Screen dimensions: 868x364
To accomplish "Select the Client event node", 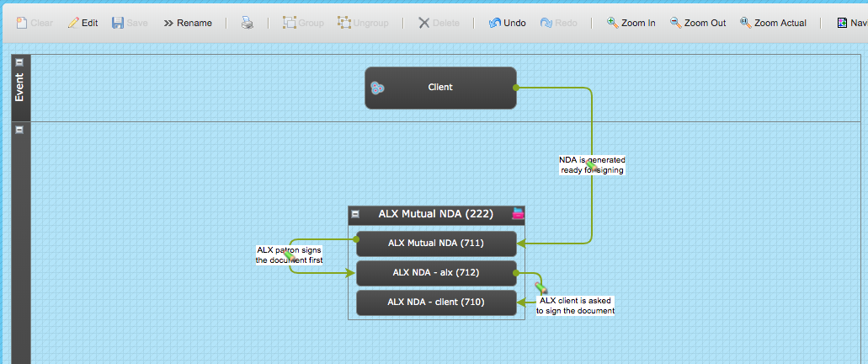I will pyautogui.click(x=440, y=88).
